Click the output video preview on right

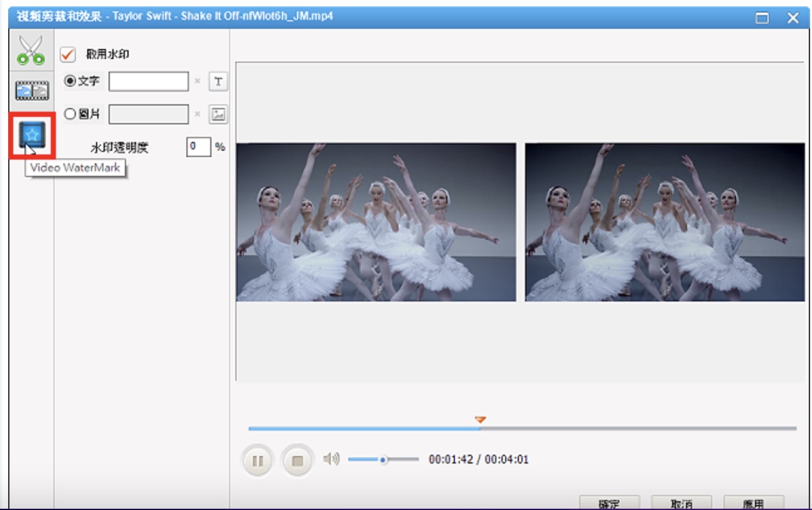[x=665, y=222]
